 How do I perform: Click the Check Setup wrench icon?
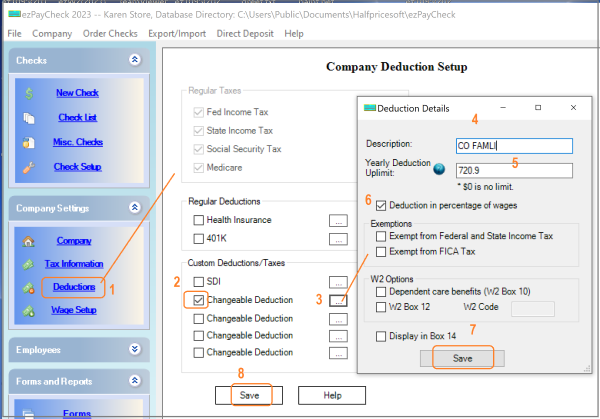point(30,167)
